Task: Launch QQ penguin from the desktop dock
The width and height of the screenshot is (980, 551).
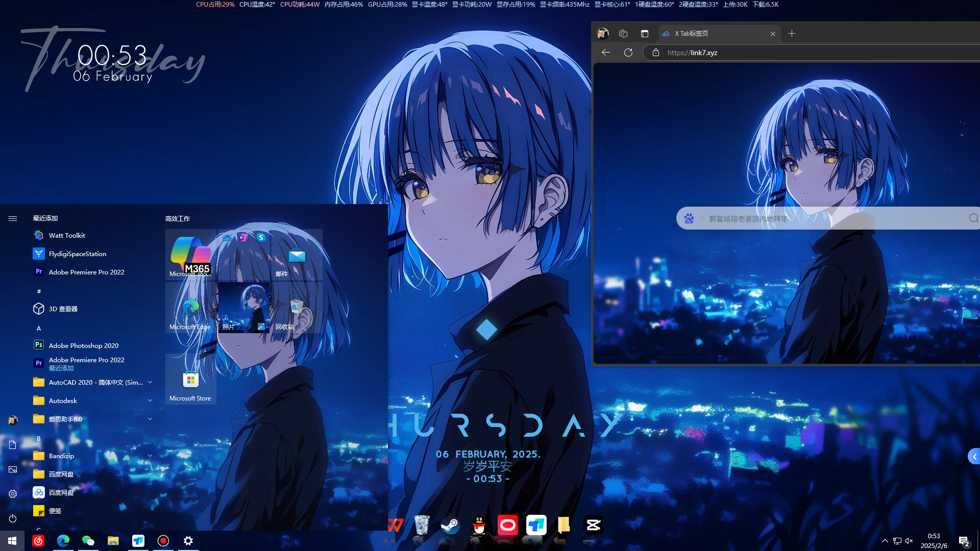Action: (x=479, y=525)
